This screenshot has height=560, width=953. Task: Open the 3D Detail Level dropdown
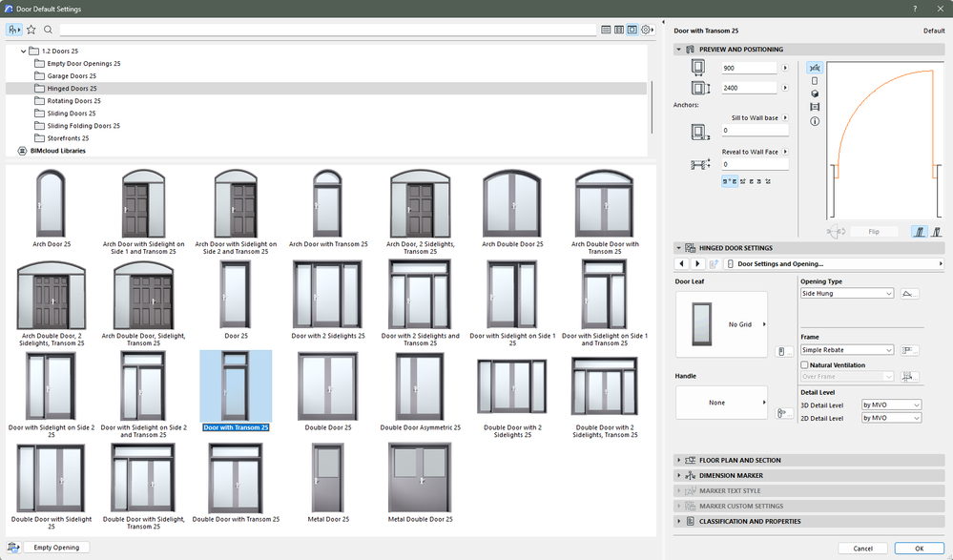pos(891,404)
